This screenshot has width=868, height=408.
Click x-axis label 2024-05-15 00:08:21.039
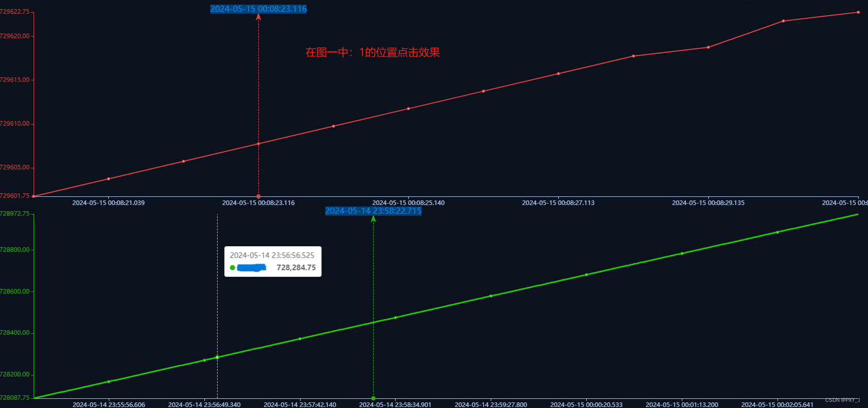pos(108,203)
